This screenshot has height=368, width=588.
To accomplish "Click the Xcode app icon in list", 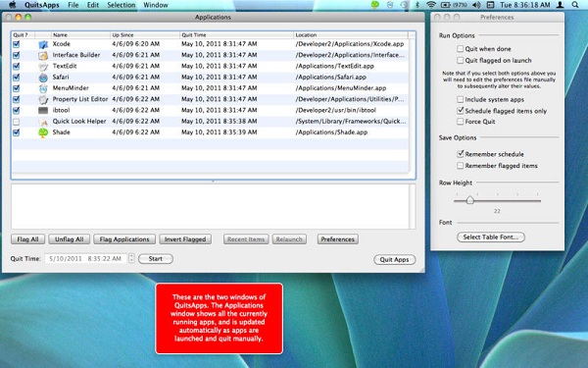I will [x=43, y=44].
